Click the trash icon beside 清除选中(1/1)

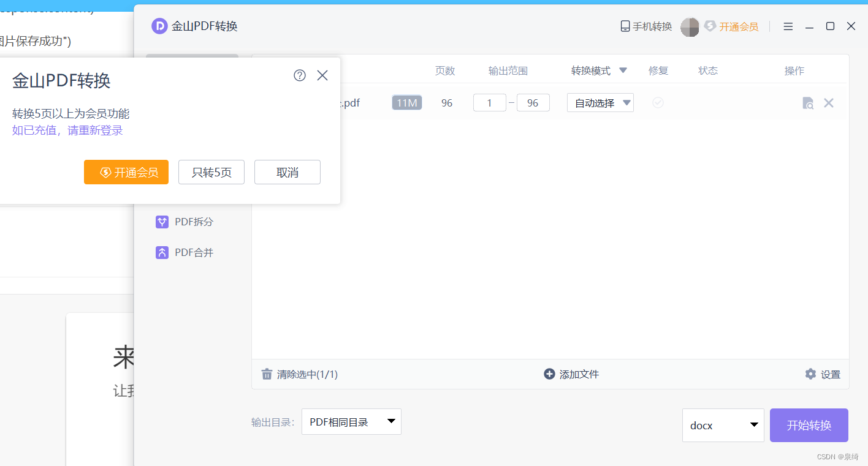267,374
